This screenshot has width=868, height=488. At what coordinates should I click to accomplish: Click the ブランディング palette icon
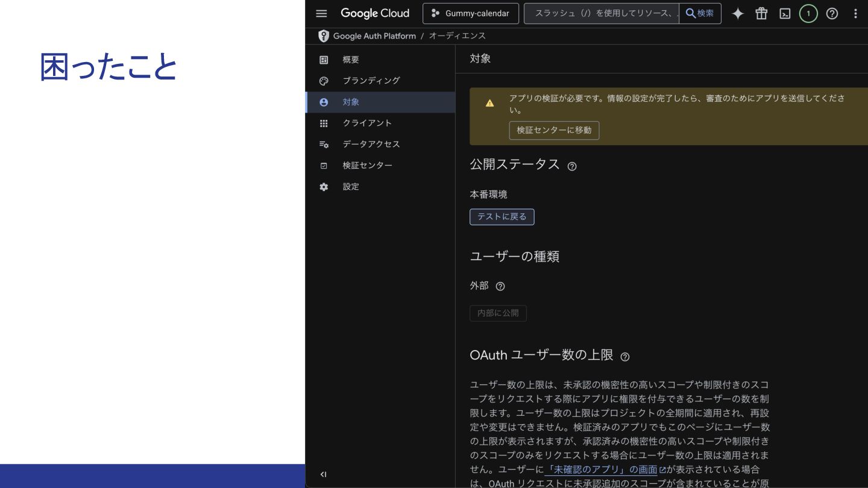(x=324, y=81)
